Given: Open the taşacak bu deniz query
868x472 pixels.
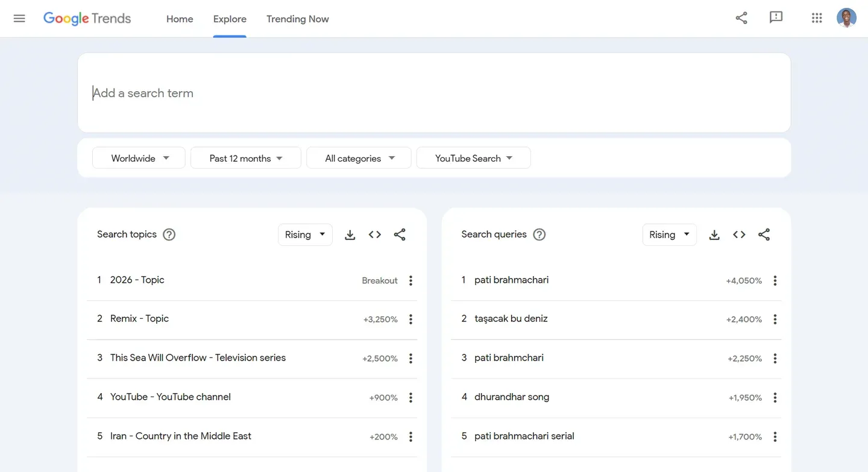Looking at the screenshot, I should tap(511, 319).
